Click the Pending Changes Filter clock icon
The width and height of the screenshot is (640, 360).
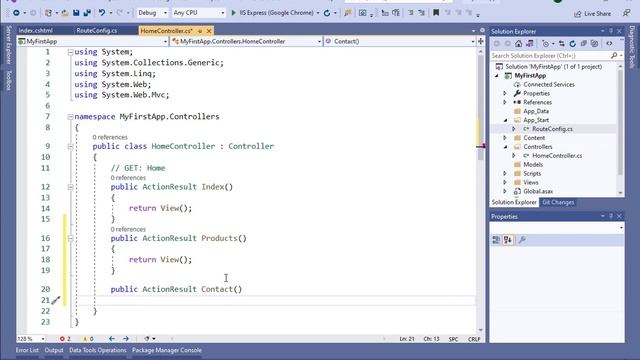tap(545, 44)
